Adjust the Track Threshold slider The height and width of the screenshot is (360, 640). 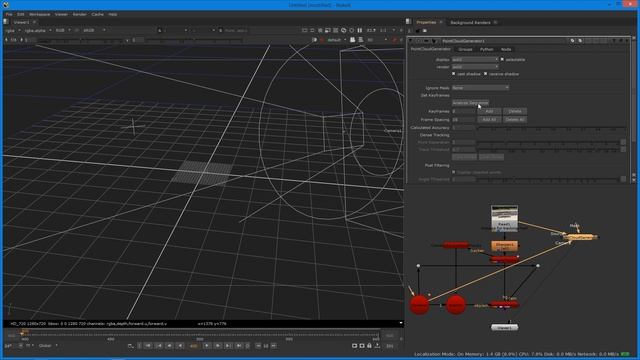pos(549,150)
